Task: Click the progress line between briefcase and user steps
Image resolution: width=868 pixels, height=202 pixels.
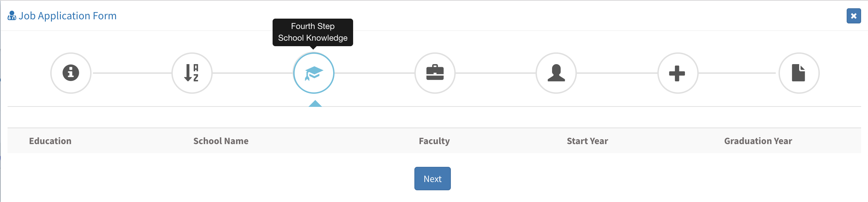Action: [x=496, y=73]
